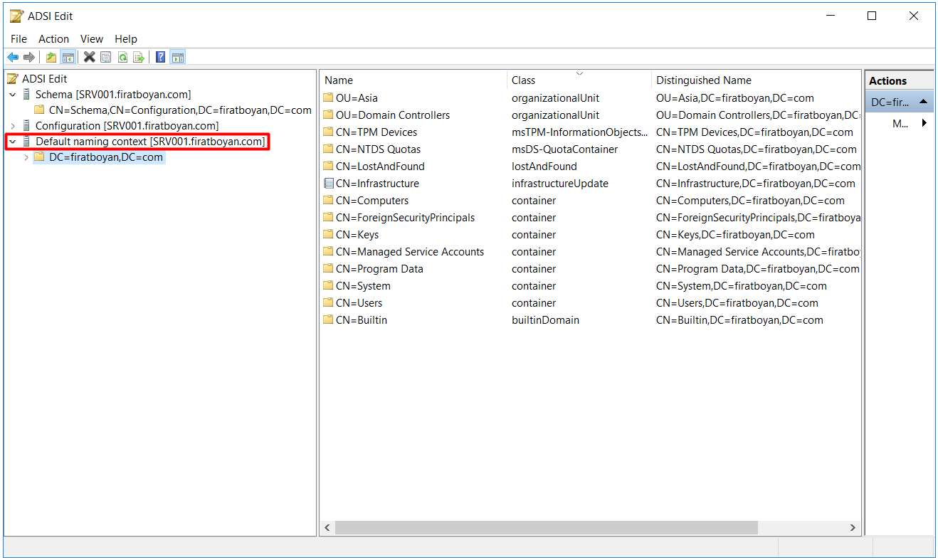Click the blue Help question-mark icon

[161, 58]
